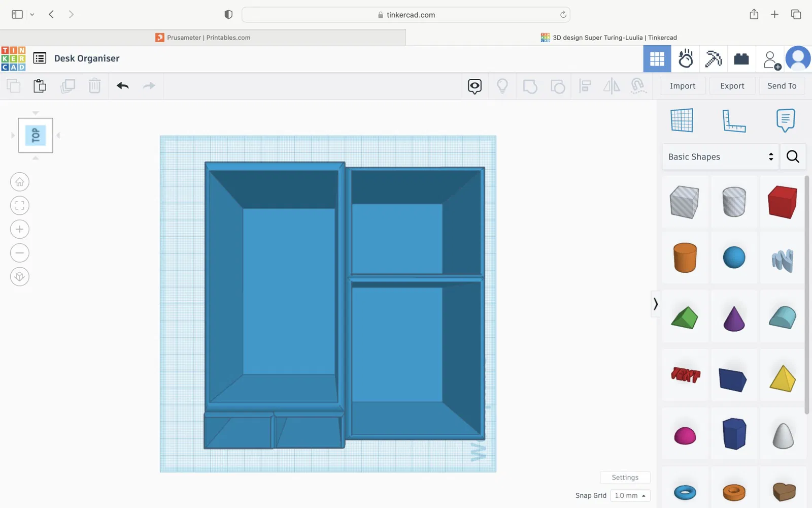The image size is (812, 508).
Task: Open Snap Grid 1.0 mm dropdown
Action: coord(630,495)
